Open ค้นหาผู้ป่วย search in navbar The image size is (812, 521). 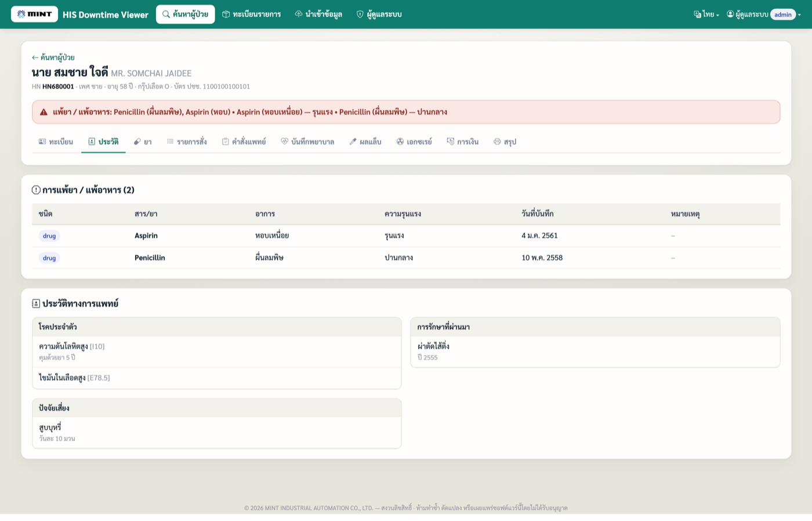coord(185,14)
